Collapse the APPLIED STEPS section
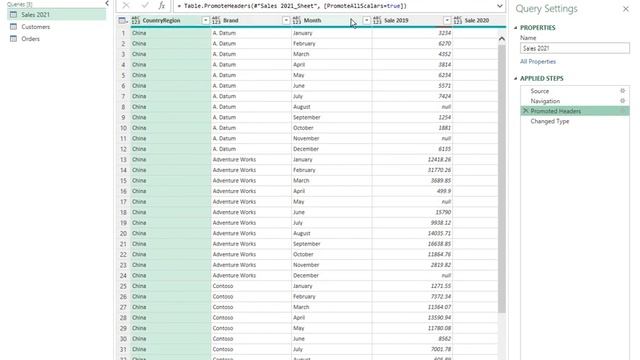This screenshot has width=640, height=360. pyautogui.click(x=516, y=78)
